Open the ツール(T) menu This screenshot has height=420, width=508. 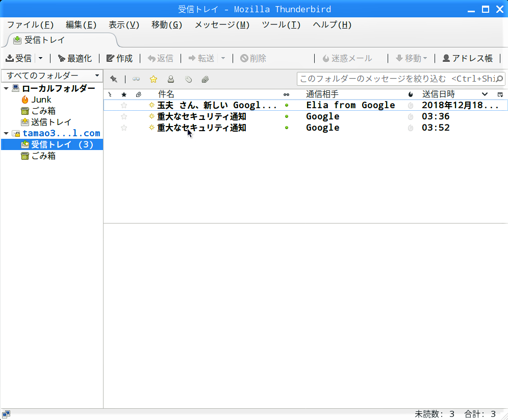point(281,25)
